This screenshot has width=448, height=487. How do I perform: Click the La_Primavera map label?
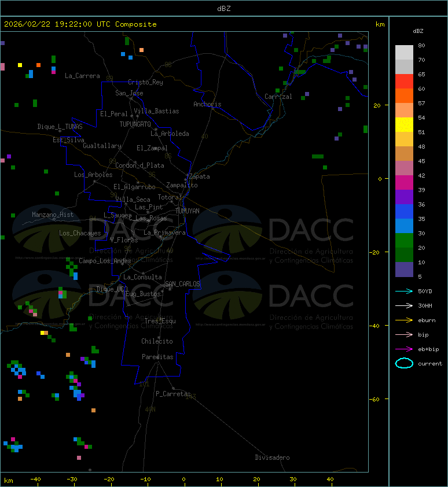[164, 233]
